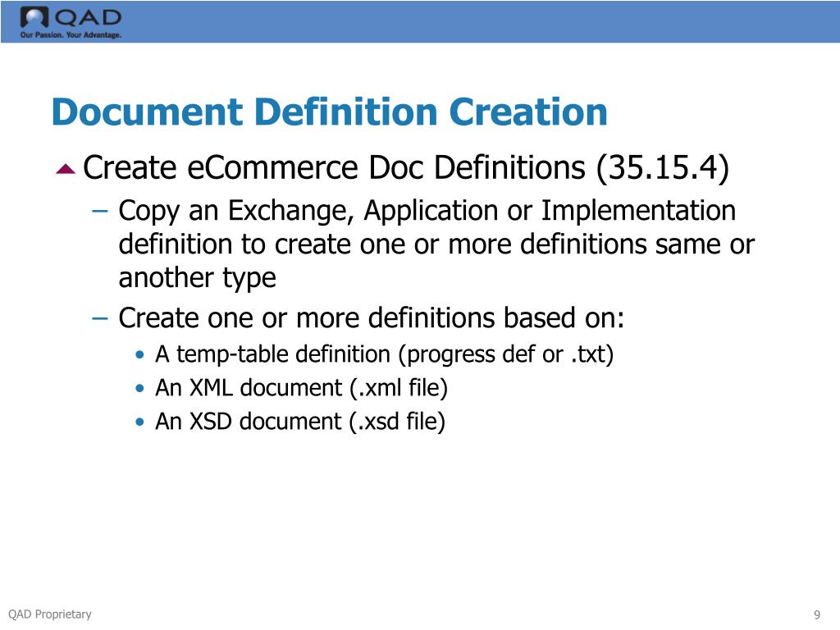This screenshot has height=630, width=840.
Task: Click the 'another type' text
Action: pyautogui.click(x=197, y=278)
